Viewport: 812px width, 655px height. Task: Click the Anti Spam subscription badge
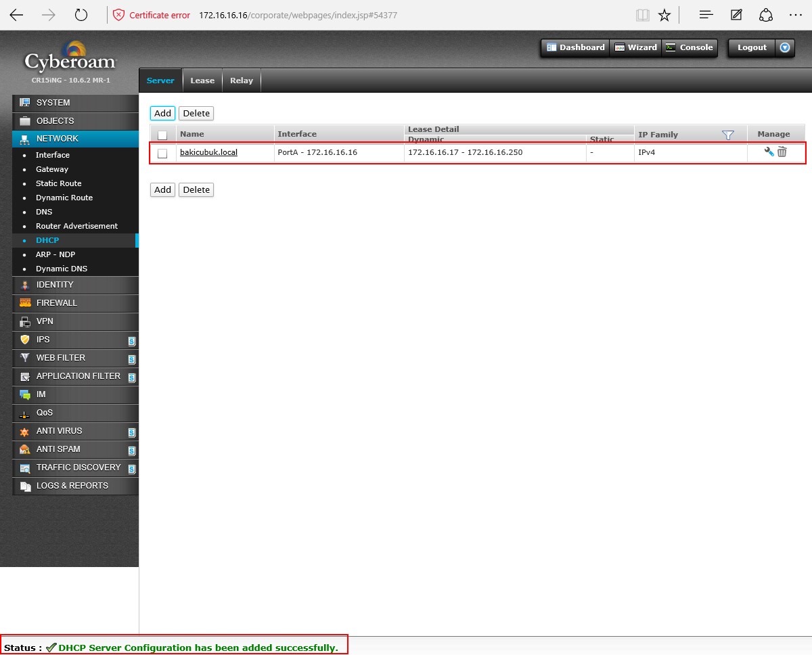tap(132, 451)
